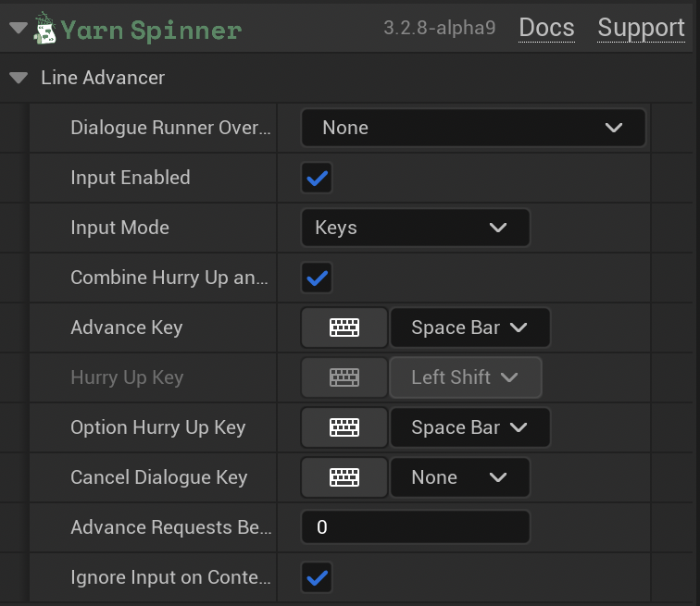Click the dimmed Hurry Up Key label
The width and height of the screenshot is (700, 606).
click(x=127, y=377)
